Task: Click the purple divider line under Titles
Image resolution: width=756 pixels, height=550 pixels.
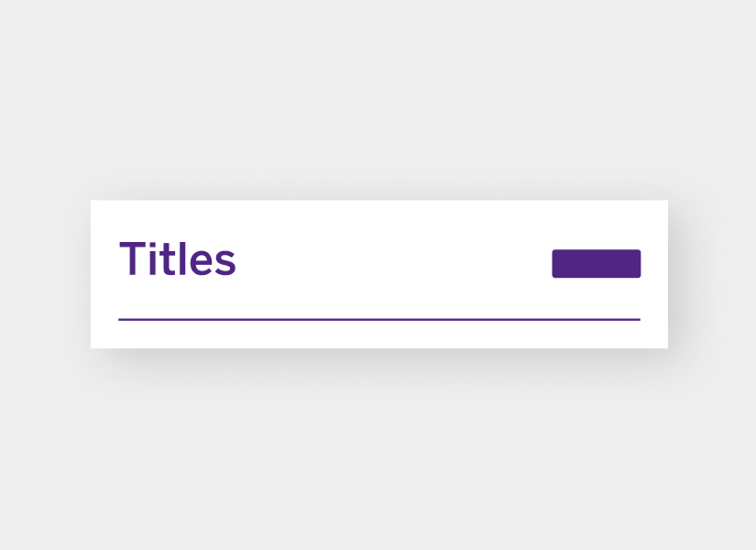Action: coord(379,319)
